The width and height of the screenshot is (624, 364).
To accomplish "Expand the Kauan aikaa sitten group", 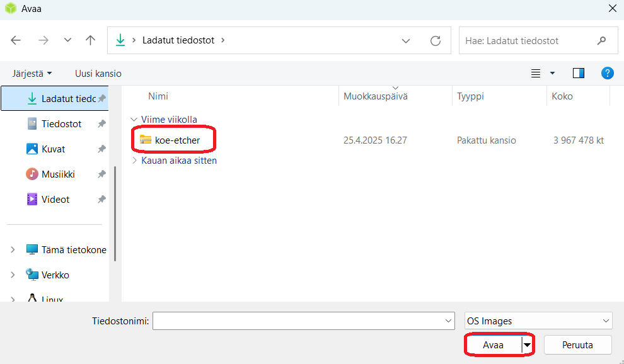I will point(134,161).
